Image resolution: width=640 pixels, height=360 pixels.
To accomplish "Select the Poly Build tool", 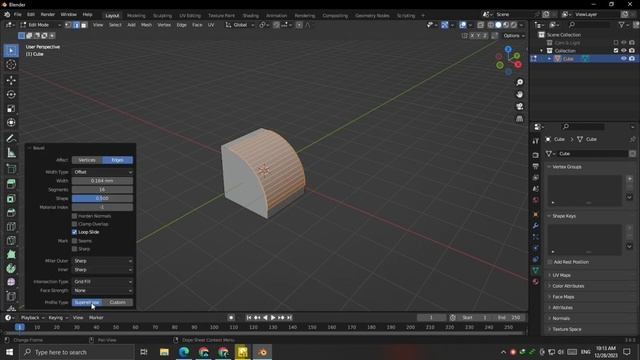I will point(11,254).
